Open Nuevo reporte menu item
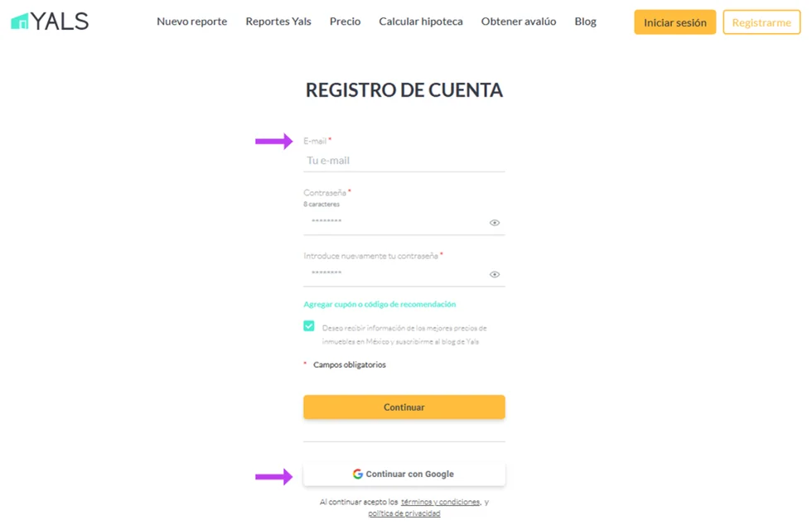The height and width of the screenshot is (530, 812). [x=191, y=22]
